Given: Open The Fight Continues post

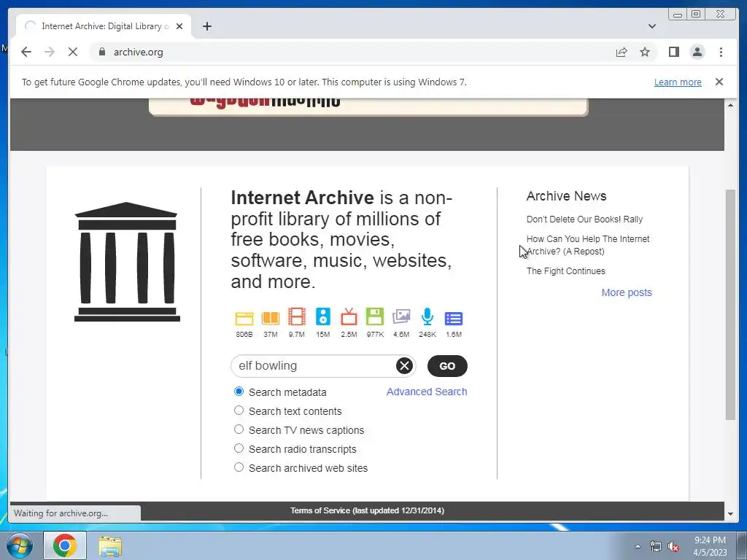Looking at the screenshot, I should (x=565, y=271).
